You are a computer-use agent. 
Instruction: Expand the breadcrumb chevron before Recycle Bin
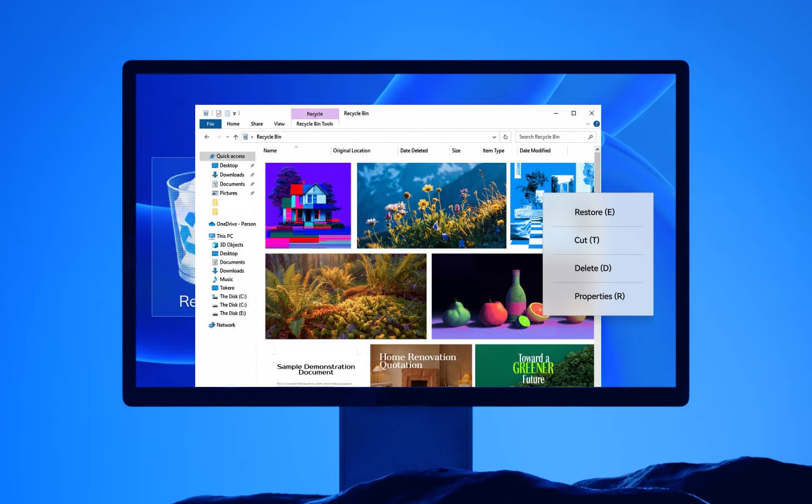(252, 137)
